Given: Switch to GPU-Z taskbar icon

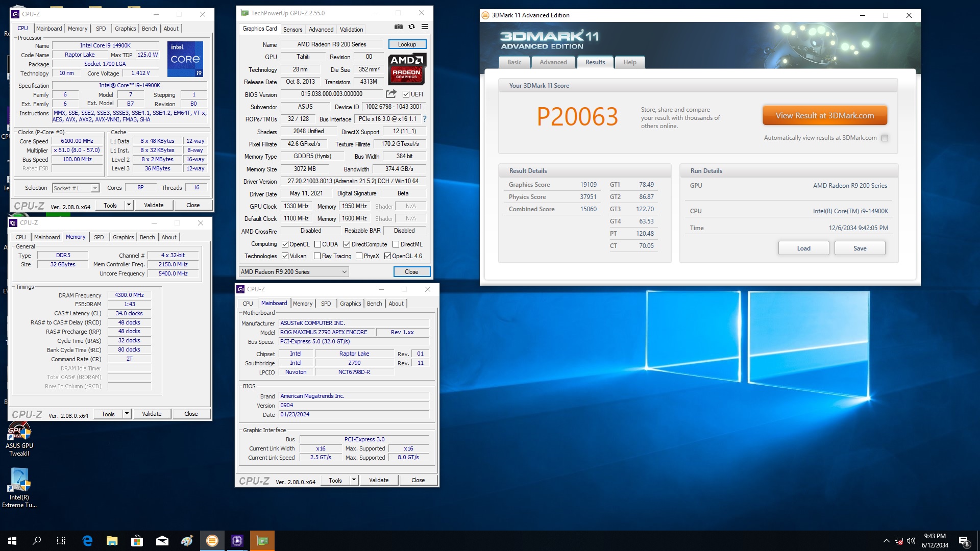Looking at the screenshot, I should (262, 541).
